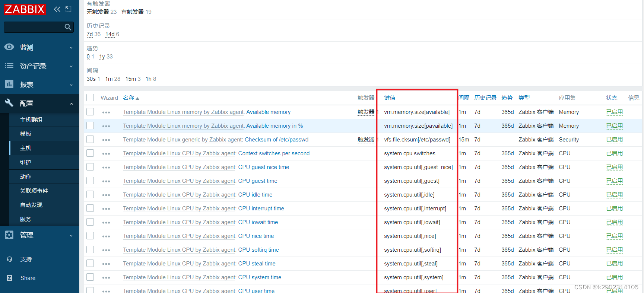The height and width of the screenshot is (293, 644).
Task: Open wizard dots for CPU iowait time row
Action: (106, 223)
